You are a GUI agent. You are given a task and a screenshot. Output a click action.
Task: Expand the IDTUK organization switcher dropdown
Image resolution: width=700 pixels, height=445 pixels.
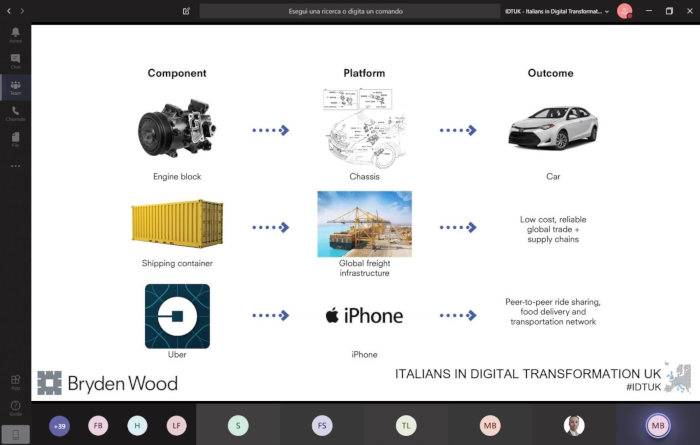click(x=557, y=12)
